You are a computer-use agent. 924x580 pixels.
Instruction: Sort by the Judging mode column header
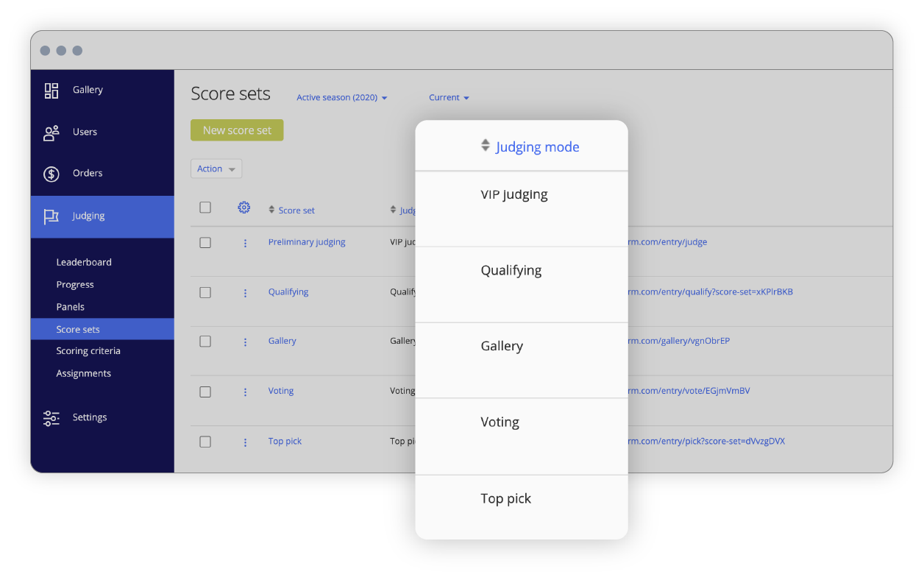[537, 147]
